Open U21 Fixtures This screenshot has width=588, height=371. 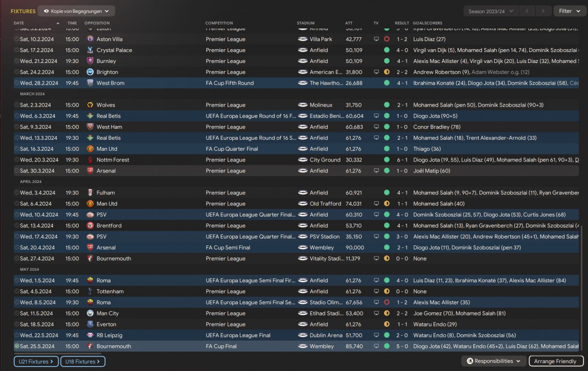(x=36, y=362)
